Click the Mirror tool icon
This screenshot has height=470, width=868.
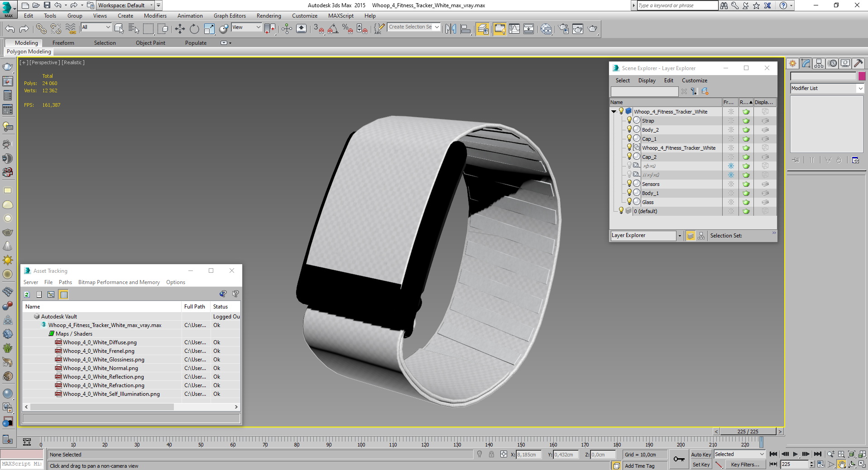coord(451,29)
